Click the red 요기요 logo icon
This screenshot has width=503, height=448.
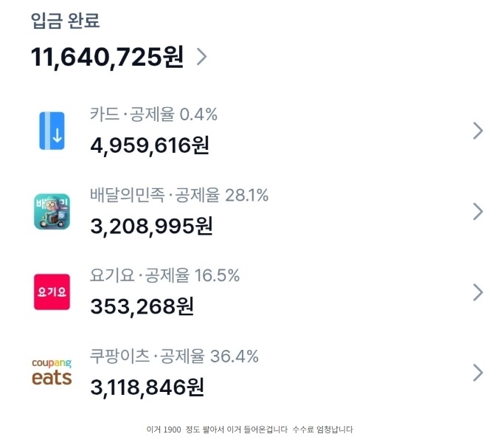point(52,292)
